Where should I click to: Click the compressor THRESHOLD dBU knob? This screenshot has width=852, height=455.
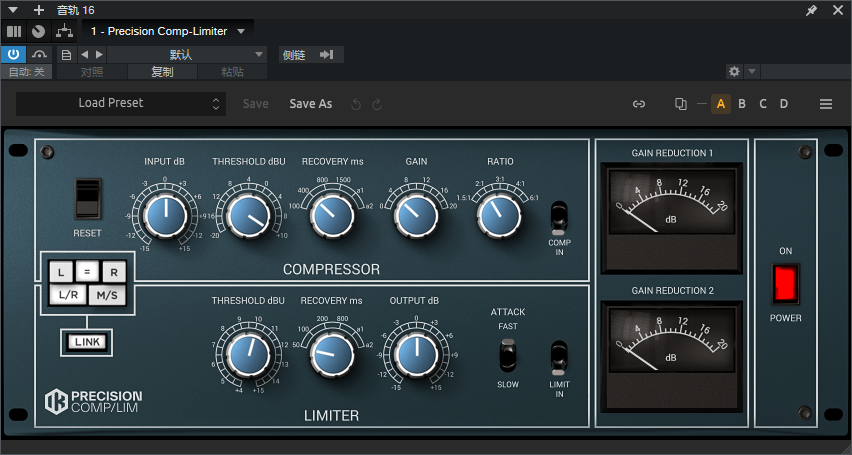click(249, 216)
